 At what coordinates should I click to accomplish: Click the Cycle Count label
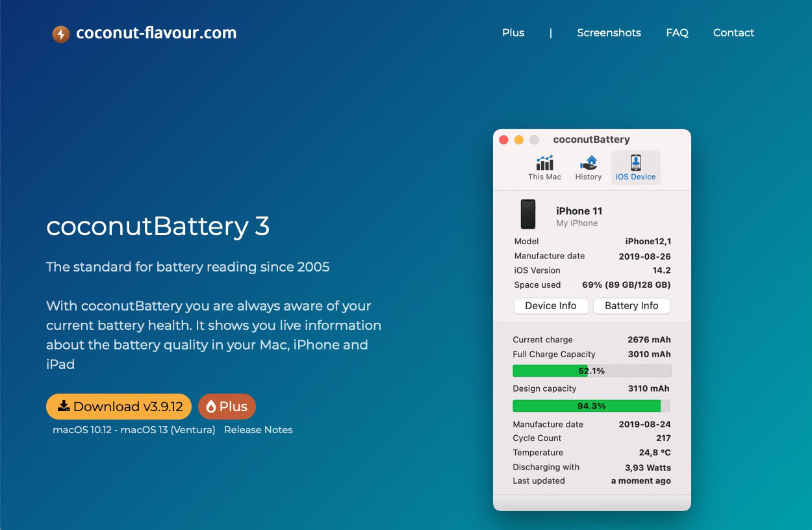[x=537, y=438]
